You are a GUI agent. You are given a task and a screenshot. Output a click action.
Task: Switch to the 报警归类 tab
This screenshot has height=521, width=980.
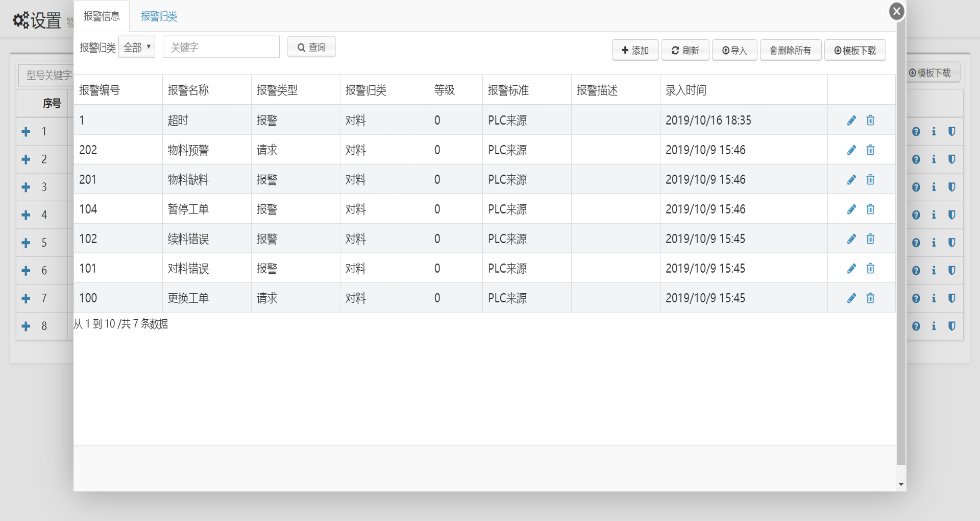point(159,16)
